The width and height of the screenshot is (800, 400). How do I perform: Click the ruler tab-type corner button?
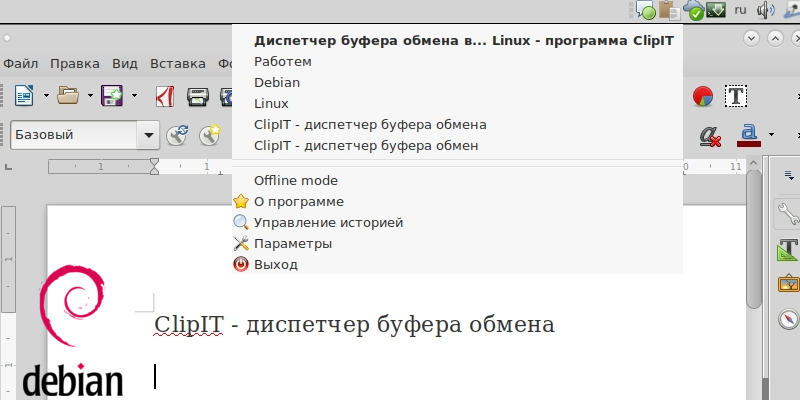tap(8, 166)
